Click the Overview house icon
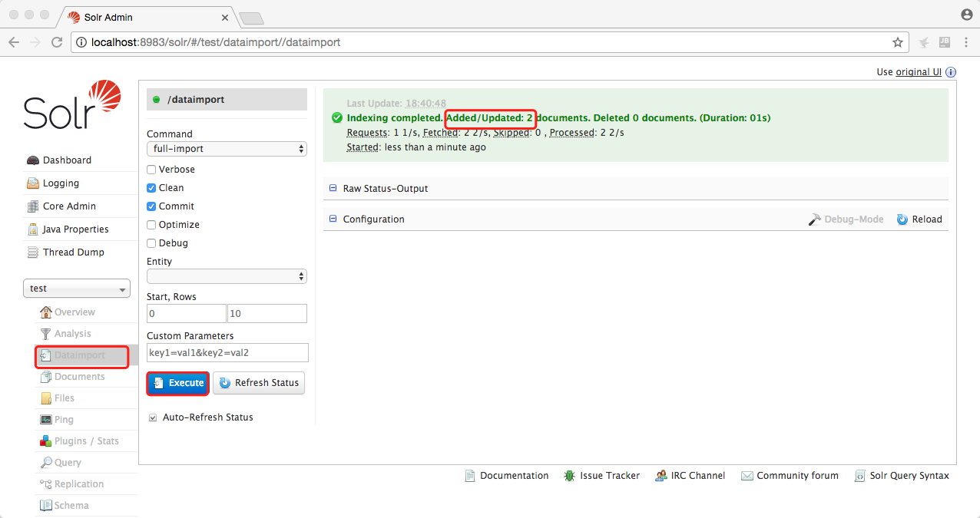980x518 pixels. 46,312
